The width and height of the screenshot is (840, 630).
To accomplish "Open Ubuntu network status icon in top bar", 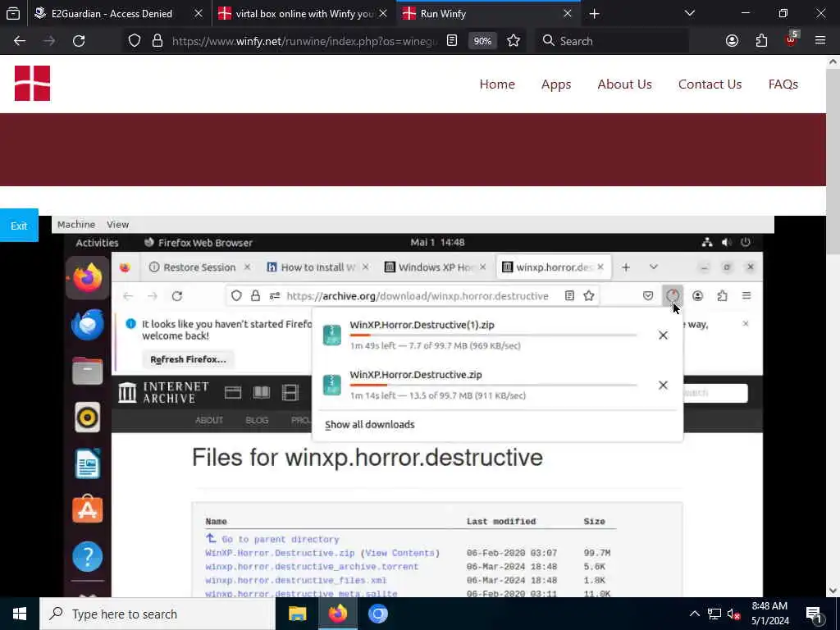I will (707, 242).
